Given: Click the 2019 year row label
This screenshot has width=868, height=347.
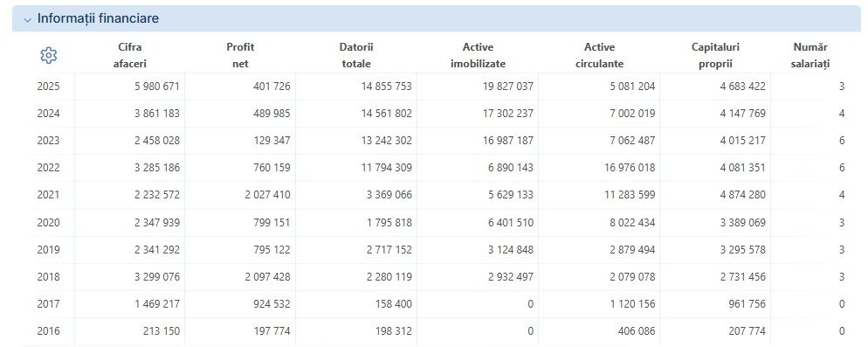Looking at the screenshot, I should click(x=48, y=250).
